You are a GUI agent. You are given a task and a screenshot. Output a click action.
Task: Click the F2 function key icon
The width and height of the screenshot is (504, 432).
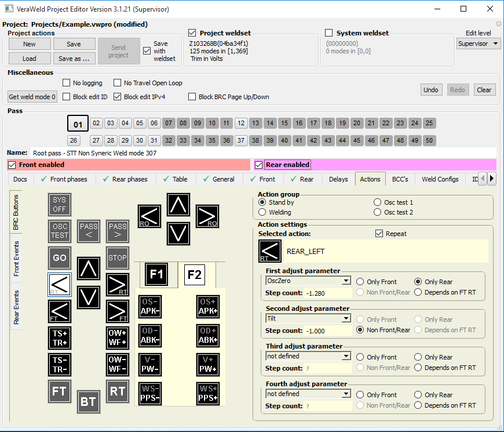tap(195, 274)
